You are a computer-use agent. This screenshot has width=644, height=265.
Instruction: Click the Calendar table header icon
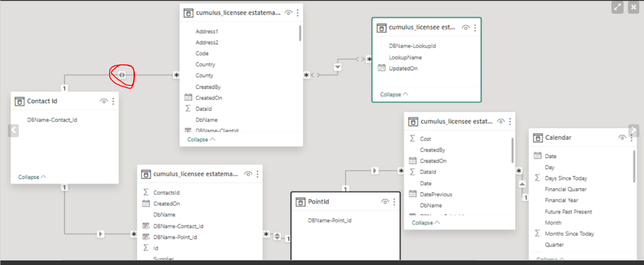coord(538,138)
